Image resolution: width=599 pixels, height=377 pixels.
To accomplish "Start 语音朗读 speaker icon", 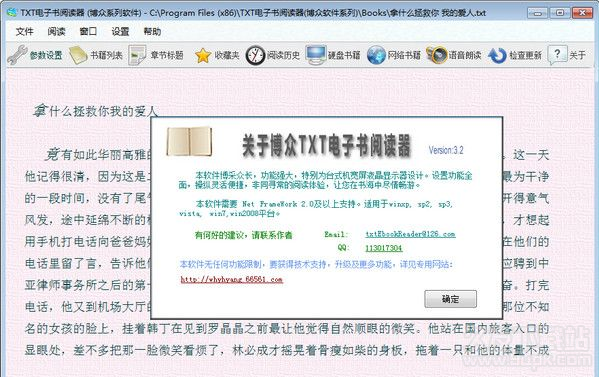I will 437,55.
